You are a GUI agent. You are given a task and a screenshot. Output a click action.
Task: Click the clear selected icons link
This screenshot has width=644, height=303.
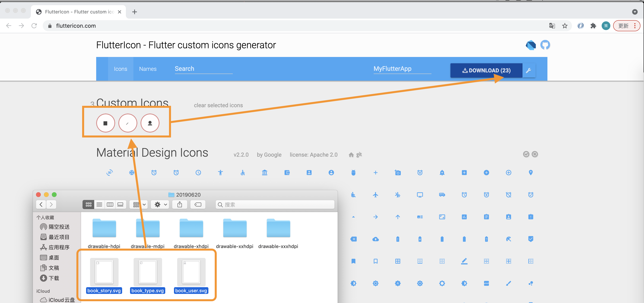[218, 105]
